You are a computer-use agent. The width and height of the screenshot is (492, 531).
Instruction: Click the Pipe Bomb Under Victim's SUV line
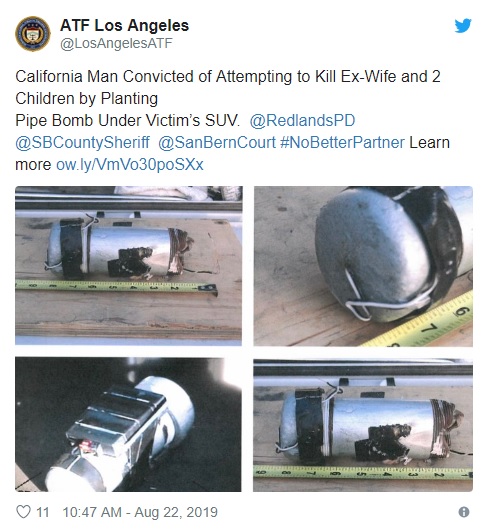(x=127, y=121)
